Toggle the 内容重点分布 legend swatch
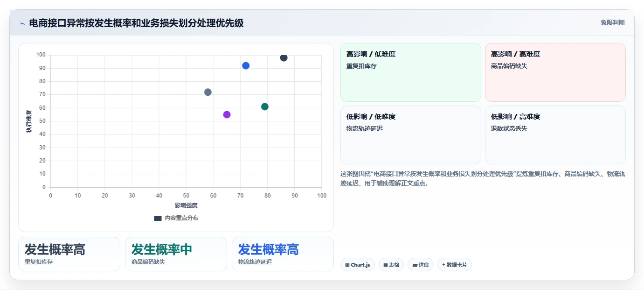Screen dimensions: 644x290 coord(158,218)
